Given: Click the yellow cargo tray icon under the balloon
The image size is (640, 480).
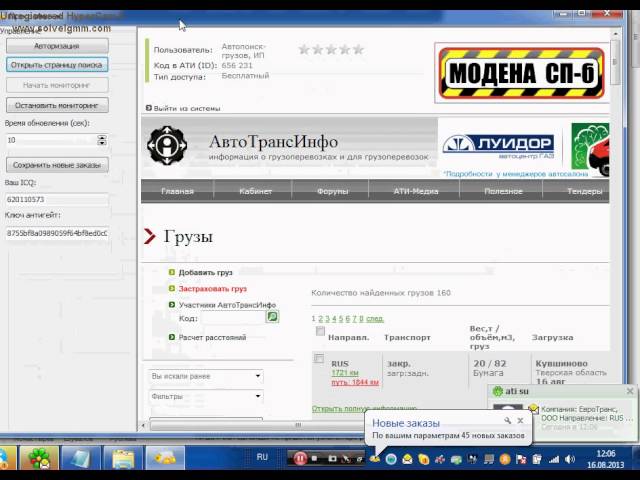Looking at the screenshot, I should pos(375,459).
